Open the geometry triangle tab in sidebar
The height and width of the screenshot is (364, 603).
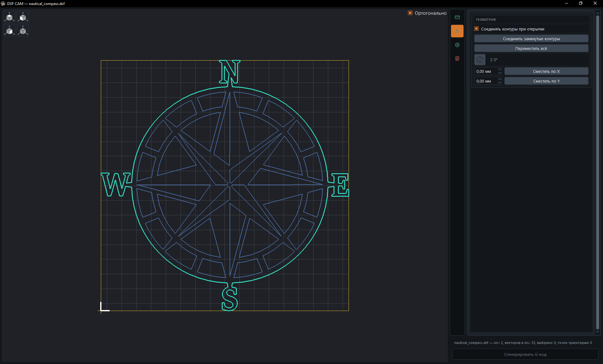pos(457,31)
